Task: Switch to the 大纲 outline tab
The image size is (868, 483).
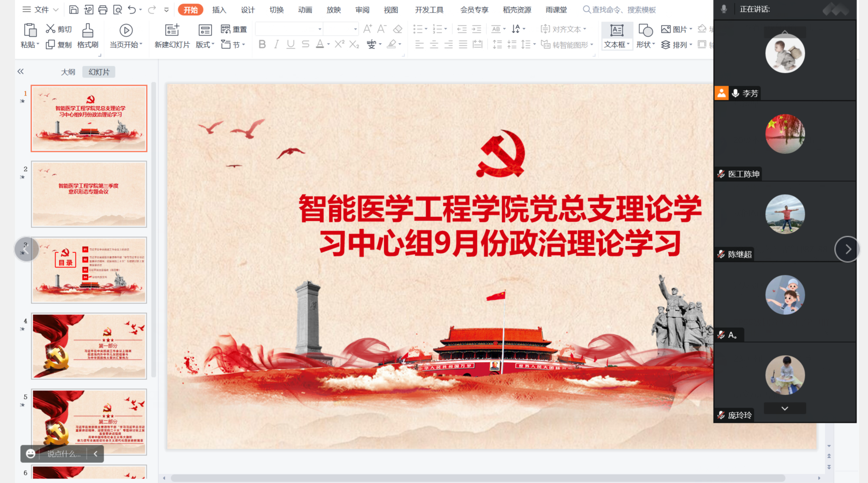Action: [x=68, y=72]
